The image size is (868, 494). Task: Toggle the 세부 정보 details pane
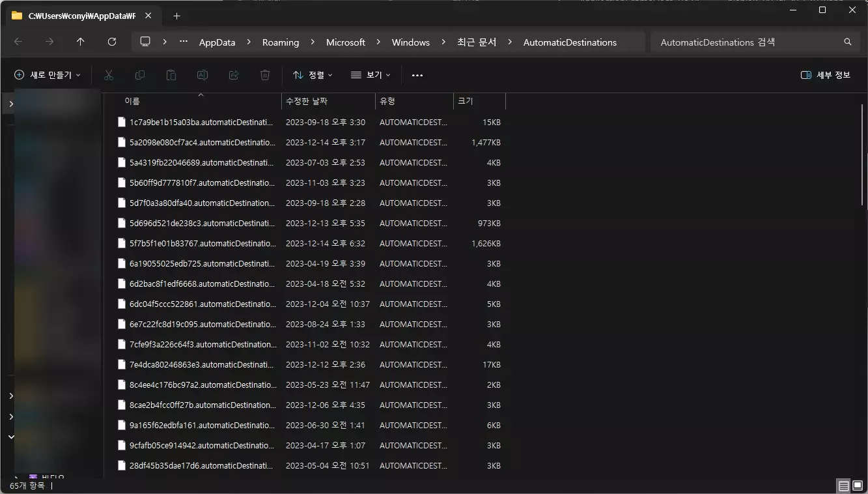(826, 75)
